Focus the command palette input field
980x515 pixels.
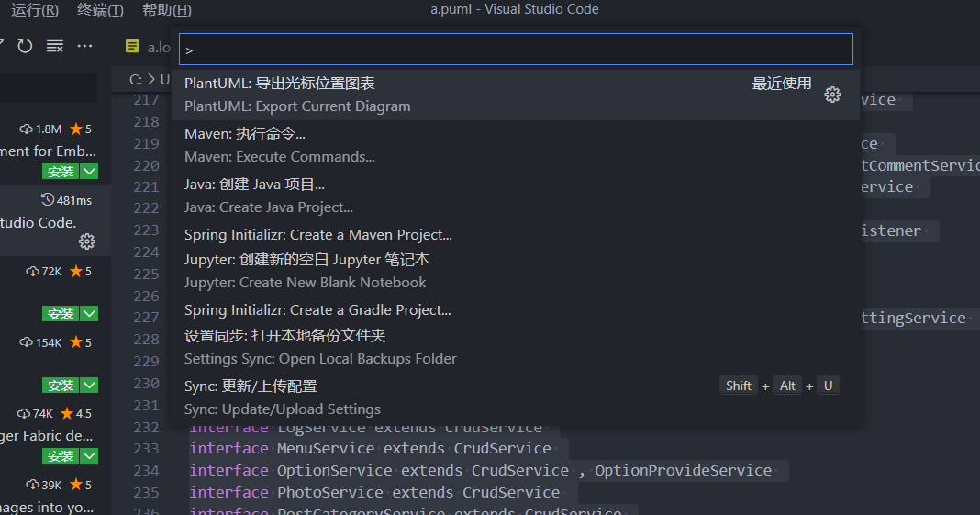click(516, 50)
